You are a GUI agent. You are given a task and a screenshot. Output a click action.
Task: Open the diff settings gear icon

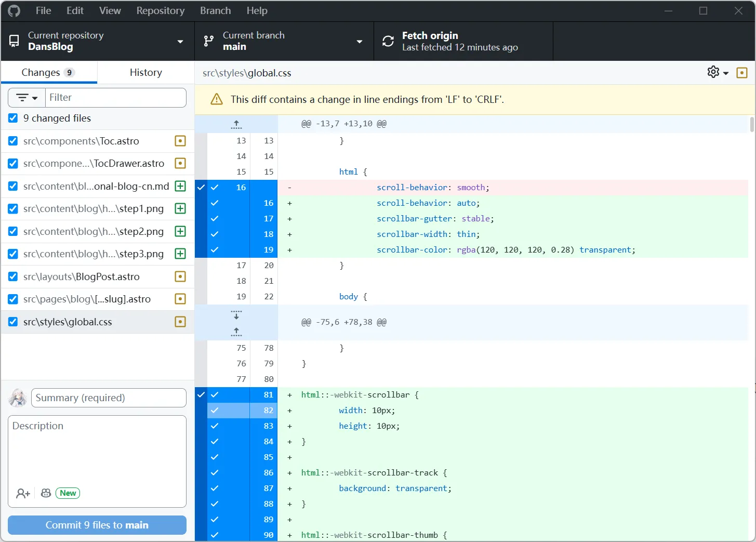point(713,72)
